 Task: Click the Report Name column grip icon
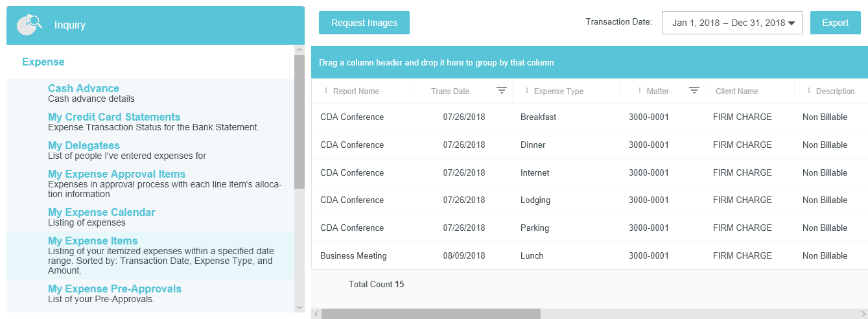coord(325,91)
